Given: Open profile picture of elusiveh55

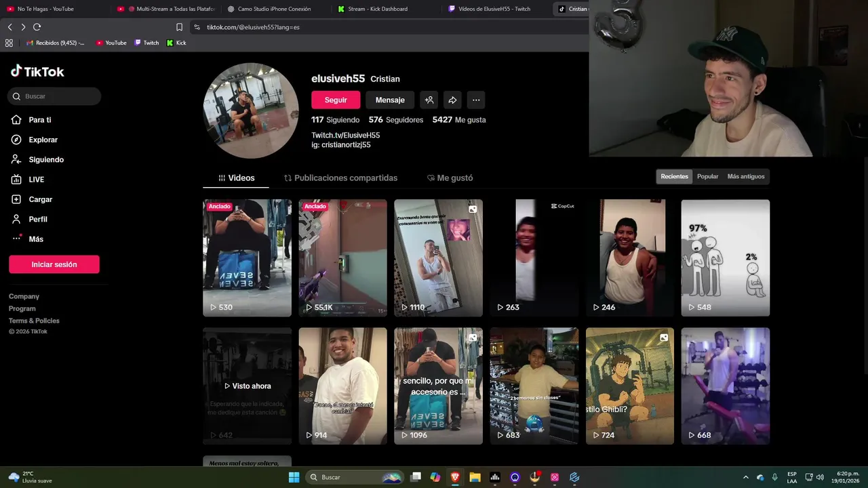Looking at the screenshot, I should point(250,110).
